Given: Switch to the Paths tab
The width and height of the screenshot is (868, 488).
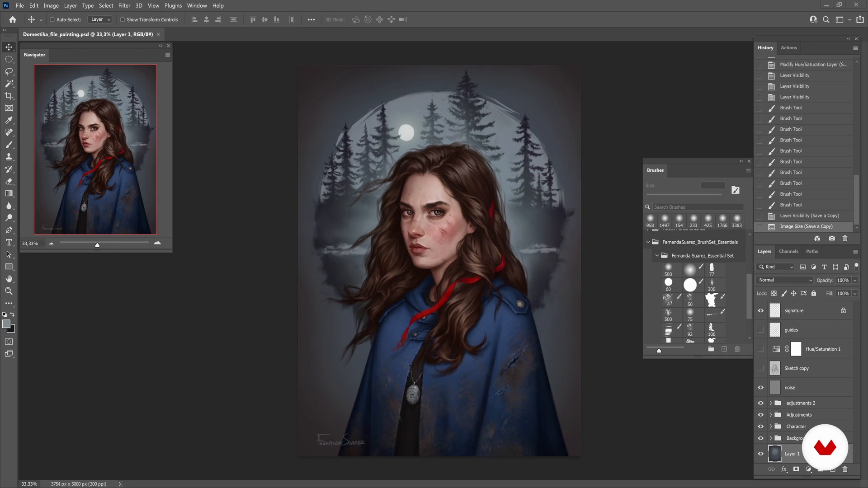Looking at the screenshot, I should pyautogui.click(x=812, y=252).
